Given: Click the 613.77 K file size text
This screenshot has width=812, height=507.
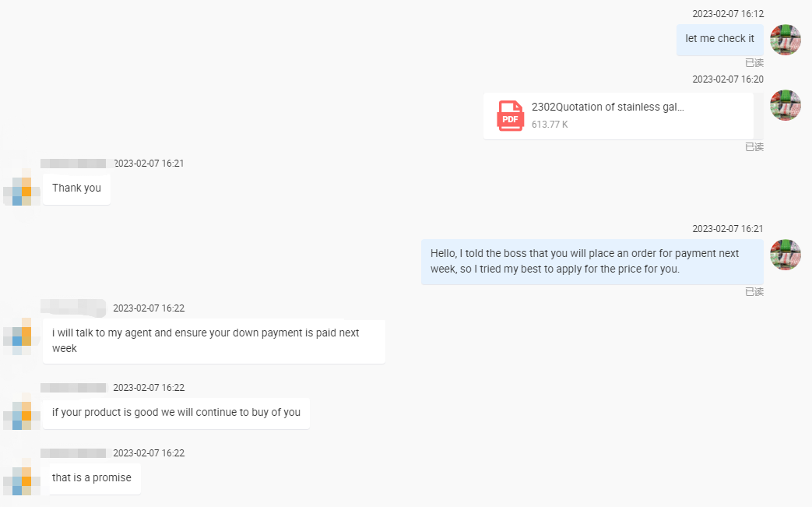Looking at the screenshot, I should click(x=550, y=125).
